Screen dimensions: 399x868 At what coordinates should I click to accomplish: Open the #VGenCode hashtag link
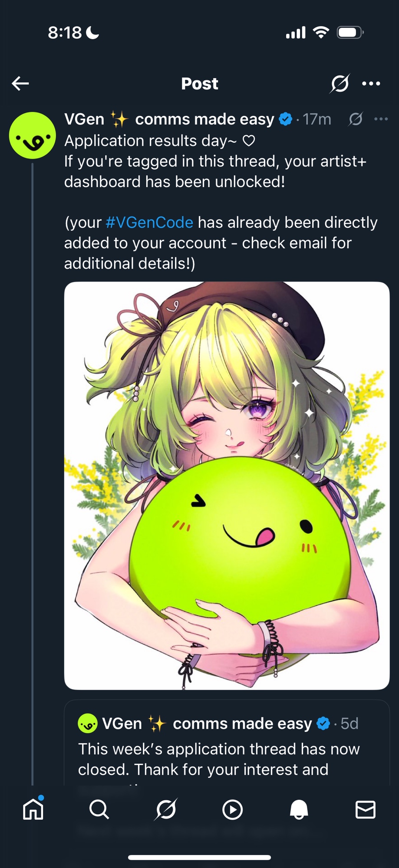pyautogui.click(x=149, y=222)
